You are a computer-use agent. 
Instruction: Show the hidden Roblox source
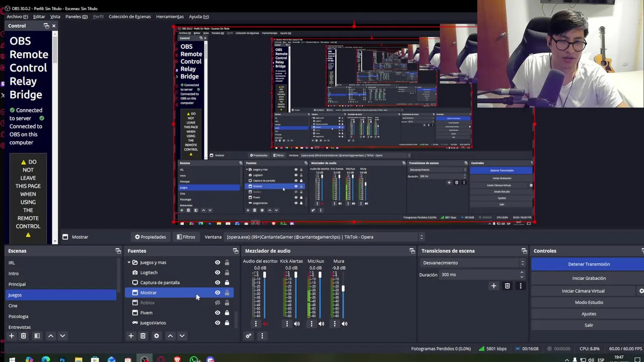click(x=217, y=303)
